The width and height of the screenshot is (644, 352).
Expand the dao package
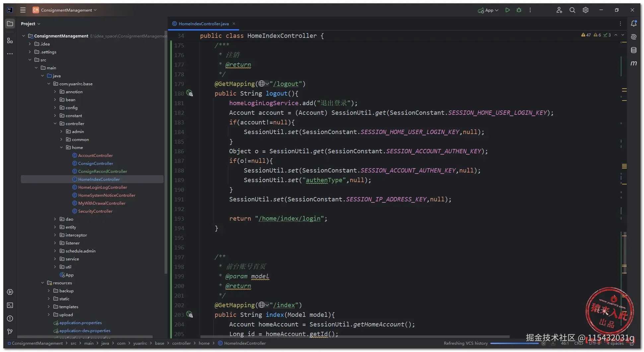coord(55,219)
